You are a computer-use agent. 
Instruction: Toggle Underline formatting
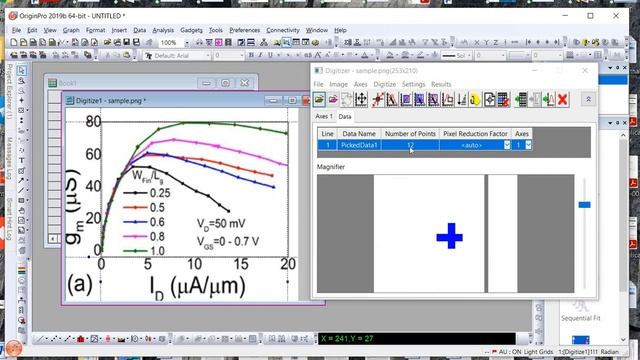click(x=270, y=55)
